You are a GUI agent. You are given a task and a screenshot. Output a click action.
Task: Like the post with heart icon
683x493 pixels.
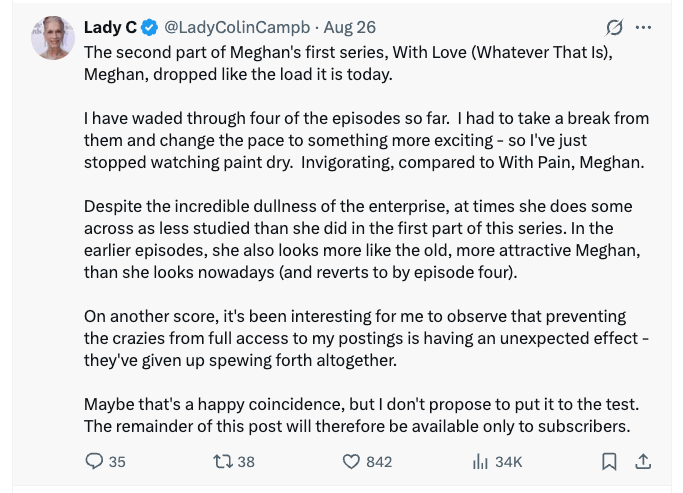[x=351, y=461]
